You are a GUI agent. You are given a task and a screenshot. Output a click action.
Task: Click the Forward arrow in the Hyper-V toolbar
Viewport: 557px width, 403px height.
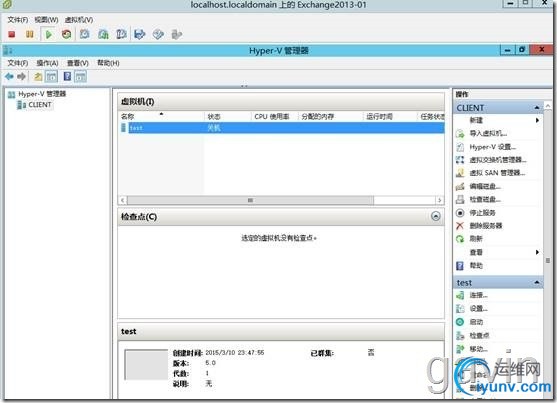21,76
